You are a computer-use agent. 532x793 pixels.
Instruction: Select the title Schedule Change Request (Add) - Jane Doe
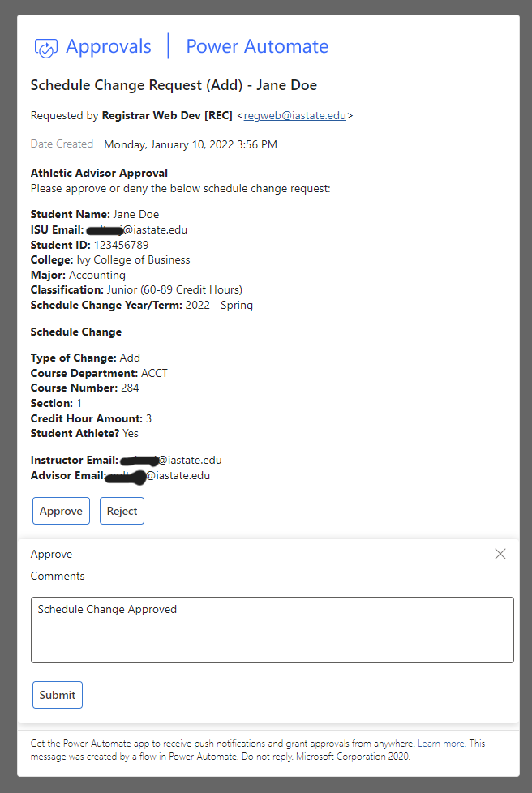point(174,85)
